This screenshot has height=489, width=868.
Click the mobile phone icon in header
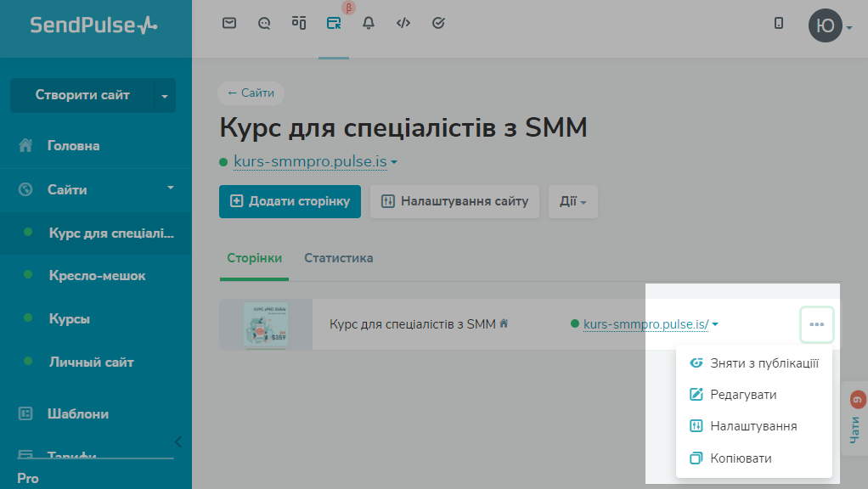point(779,23)
